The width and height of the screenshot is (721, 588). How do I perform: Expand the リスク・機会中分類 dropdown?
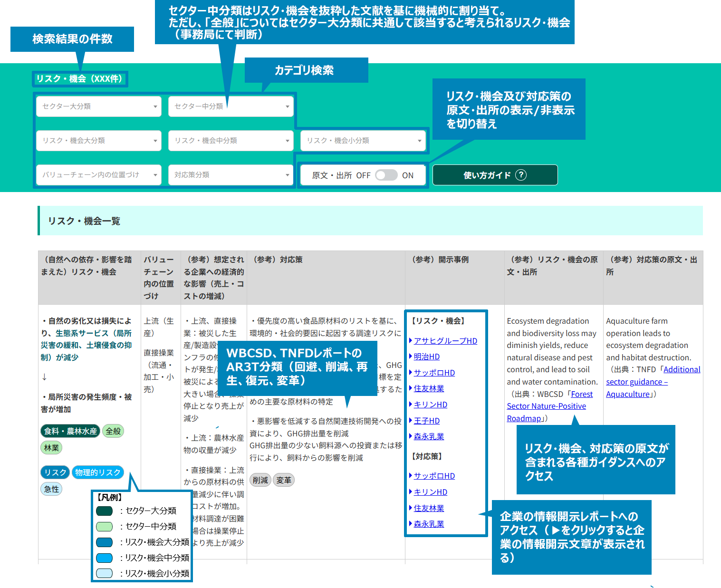click(231, 141)
